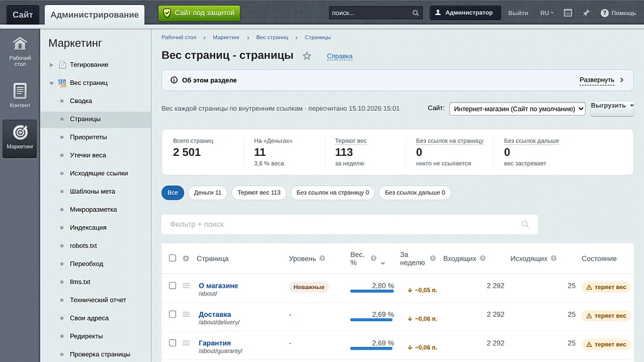Open the Справка link
The image size is (644, 362).
point(340,56)
